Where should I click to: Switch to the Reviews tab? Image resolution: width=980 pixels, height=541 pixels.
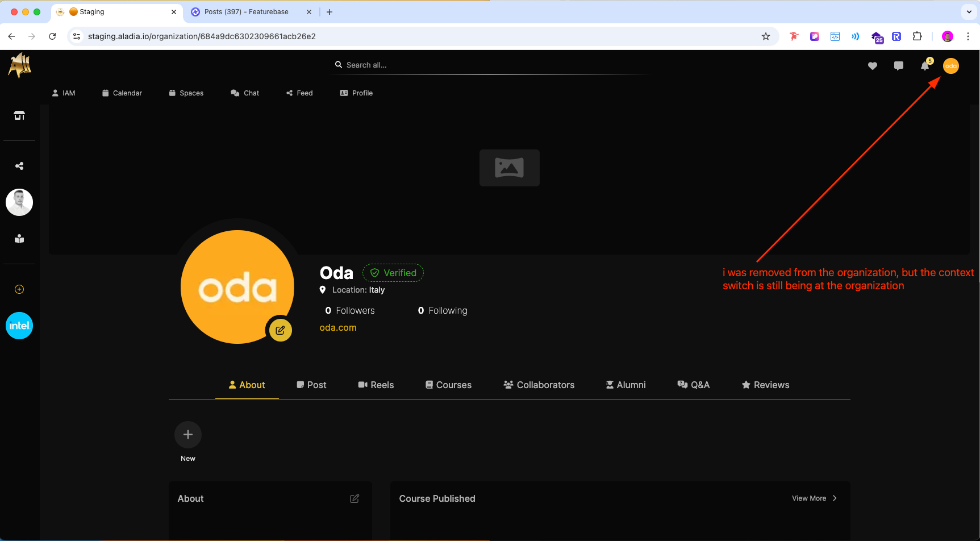click(766, 385)
